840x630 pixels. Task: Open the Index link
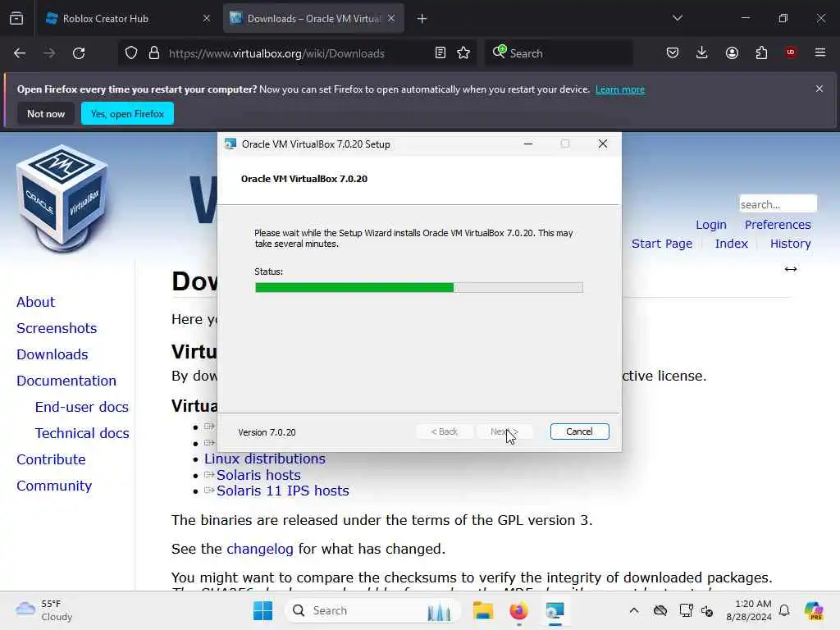tap(731, 244)
